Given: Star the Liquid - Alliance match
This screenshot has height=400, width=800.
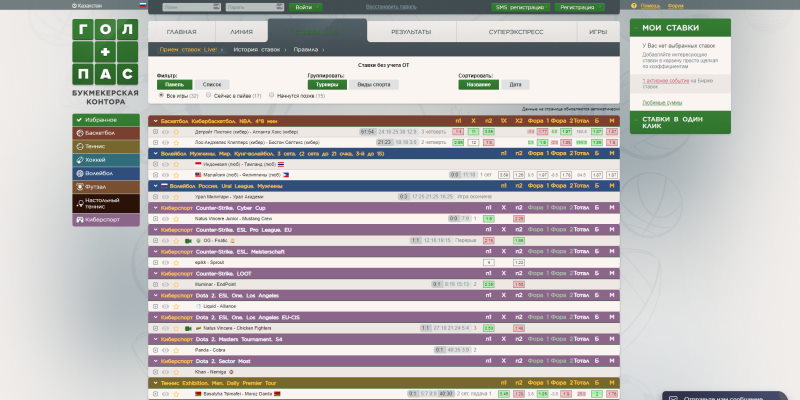Looking at the screenshot, I should pos(176,307).
